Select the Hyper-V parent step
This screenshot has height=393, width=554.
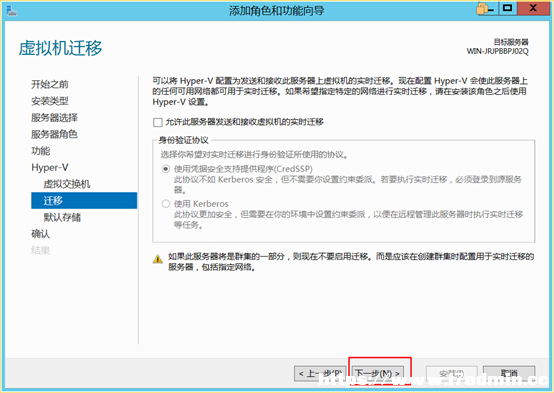[x=50, y=167]
